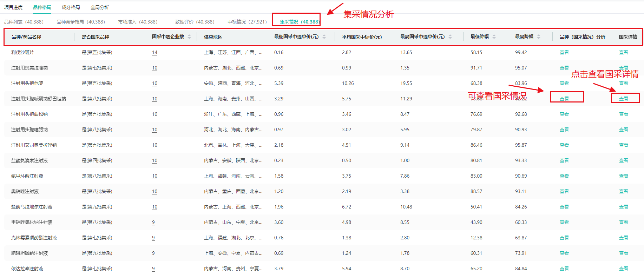View 国采详情 for 注射用头孢哌酮钠舒巴坦钠
Viewport: 644px width, 278px height.
point(623,99)
